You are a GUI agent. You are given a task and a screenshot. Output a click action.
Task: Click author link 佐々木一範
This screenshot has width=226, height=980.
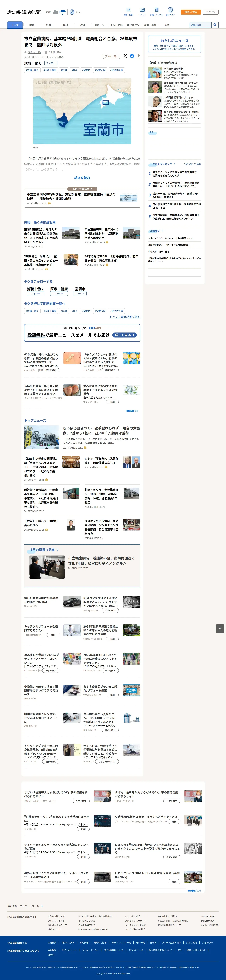34,53
